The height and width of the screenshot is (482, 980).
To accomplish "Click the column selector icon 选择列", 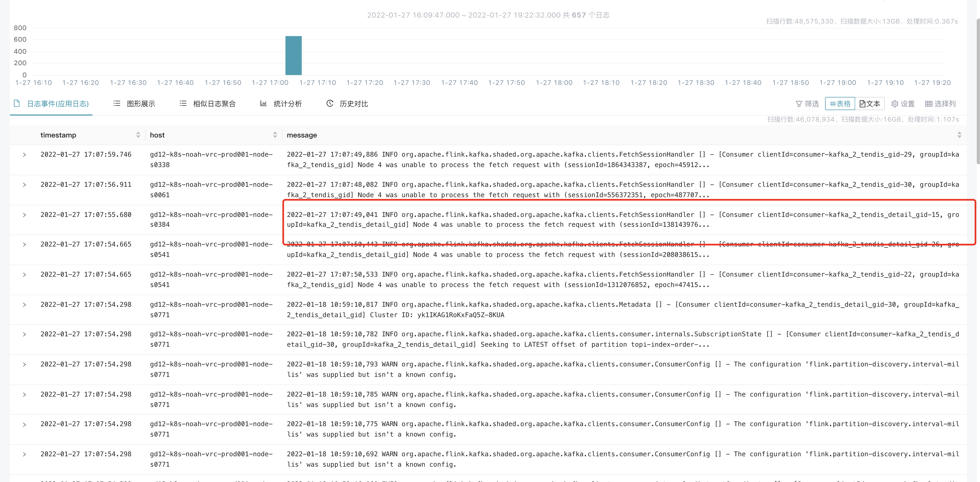I will pos(928,104).
